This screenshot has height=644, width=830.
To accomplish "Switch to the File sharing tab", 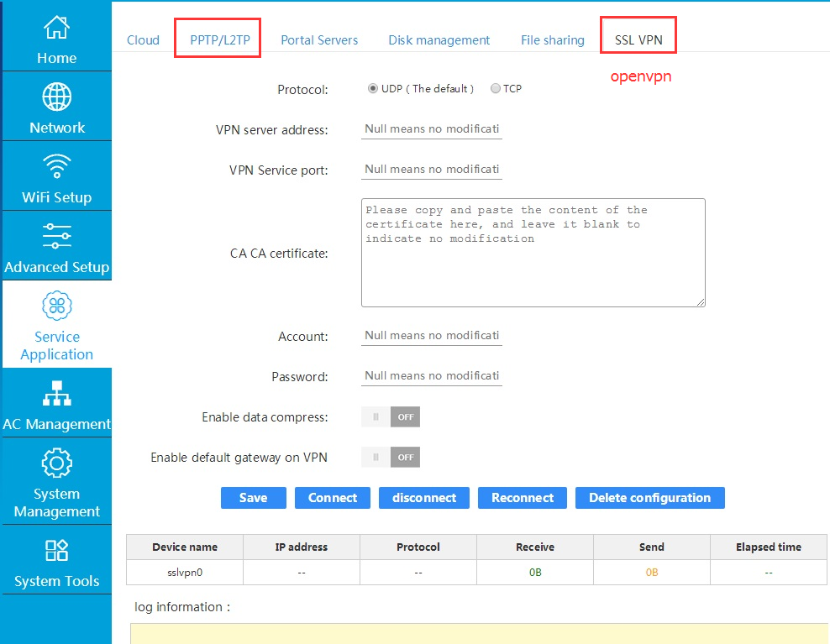I will pos(552,39).
